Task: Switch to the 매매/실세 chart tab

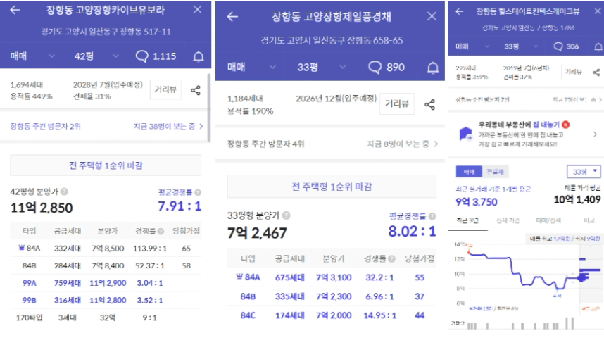Action: pyautogui.click(x=548, y=220)
